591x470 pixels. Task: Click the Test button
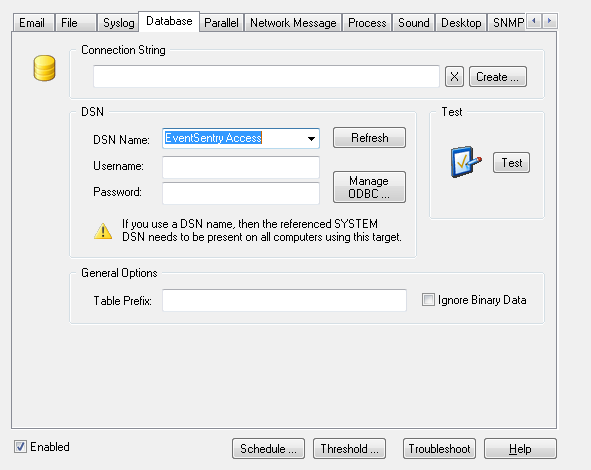point(511,163)
